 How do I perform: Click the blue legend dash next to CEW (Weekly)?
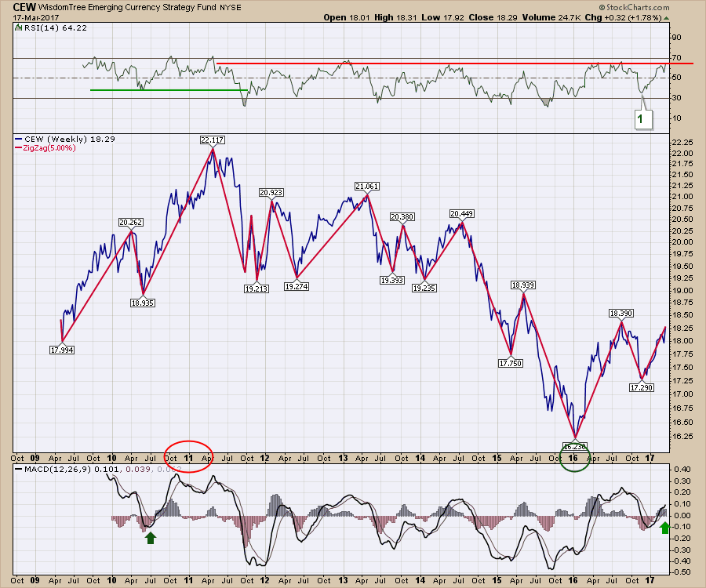pos(19,140)
